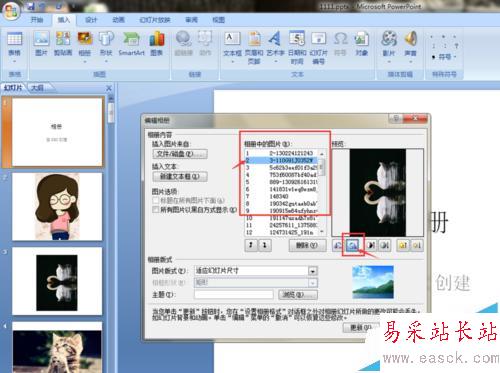Click the 新建文本框 button
This screenshot has width=500, height=373.
click(x=180, y=176)
